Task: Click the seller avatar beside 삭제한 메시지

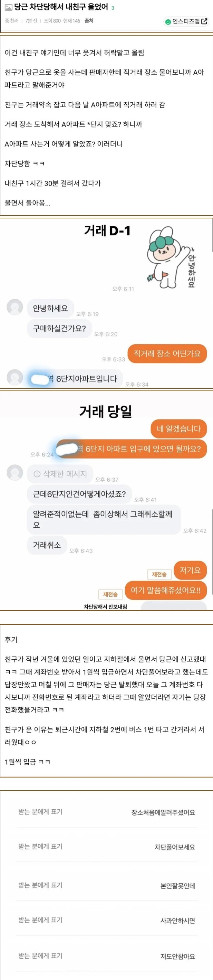Action: (15, 472)
